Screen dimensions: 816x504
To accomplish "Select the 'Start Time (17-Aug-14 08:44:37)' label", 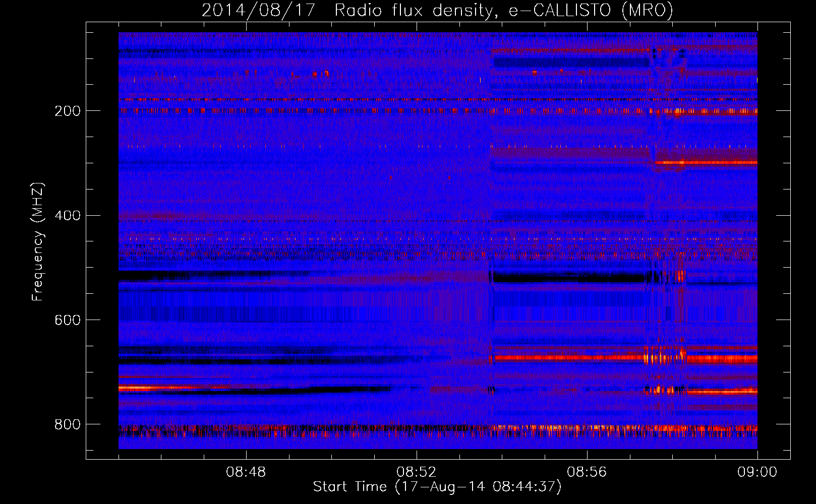I will [437, 487].
